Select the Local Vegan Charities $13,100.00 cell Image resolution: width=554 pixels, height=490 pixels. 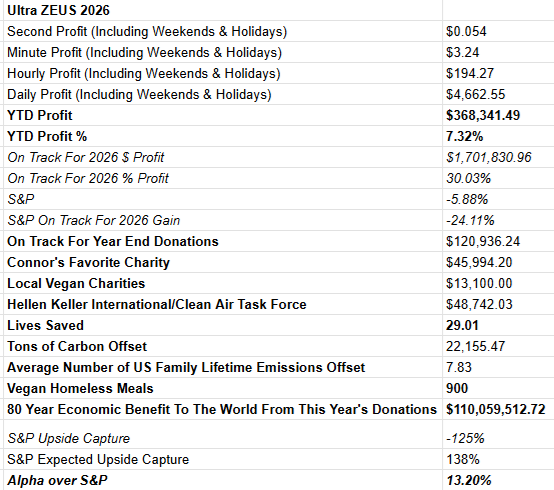pos(498,283)
